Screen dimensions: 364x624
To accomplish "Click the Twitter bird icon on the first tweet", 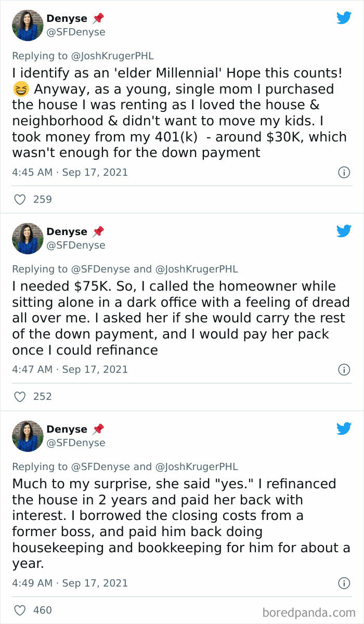I will point(344,17).
